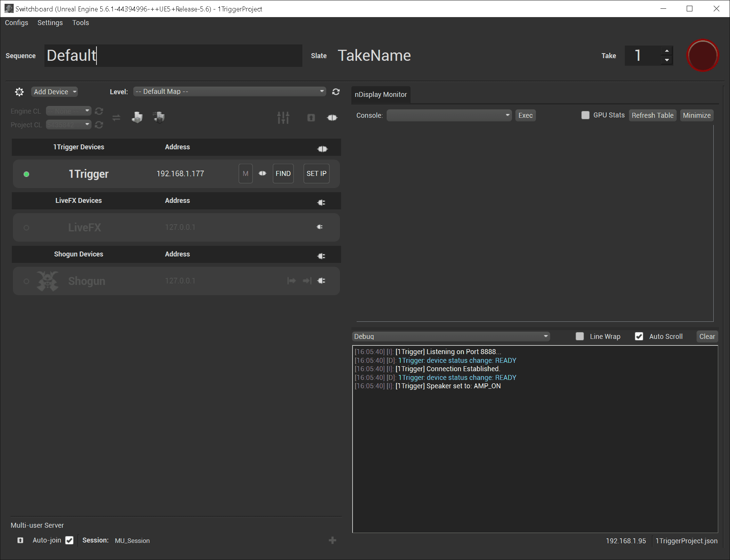Click the Refresh Table button
Screen dimensions: 730x560
tap(652, 115)
